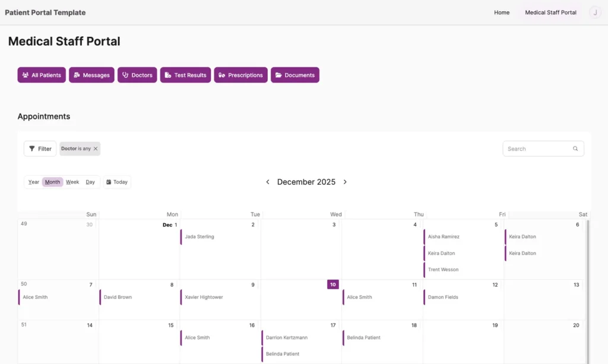The height and width of the screenshot is (364, 608).
Task: Open the Medical Staff Portal nav item
Action: tap(550, 12)
